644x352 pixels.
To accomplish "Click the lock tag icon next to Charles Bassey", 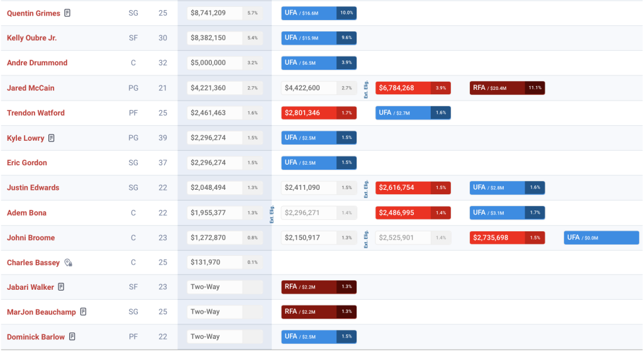I will (x=68, y=263).
